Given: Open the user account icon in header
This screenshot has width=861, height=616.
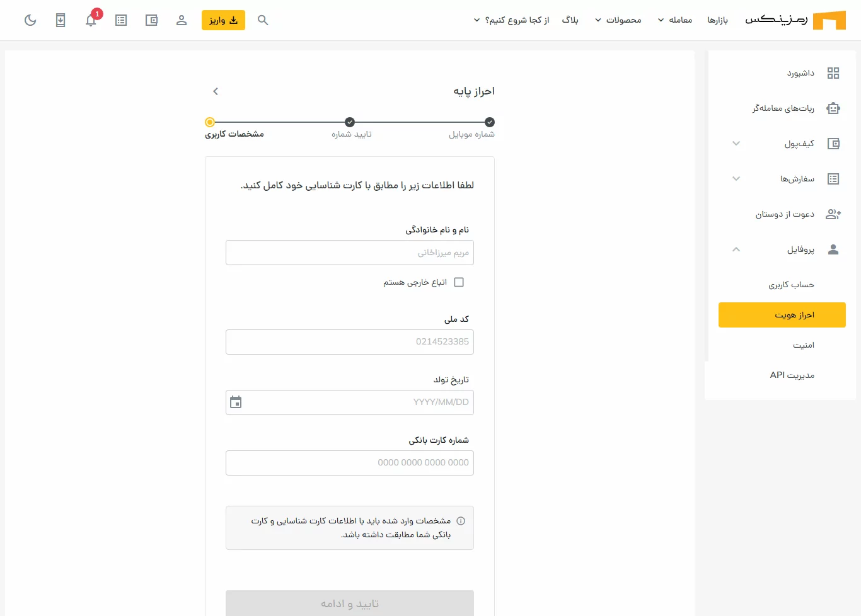Looking at the screenshot, I should [182, 20].
